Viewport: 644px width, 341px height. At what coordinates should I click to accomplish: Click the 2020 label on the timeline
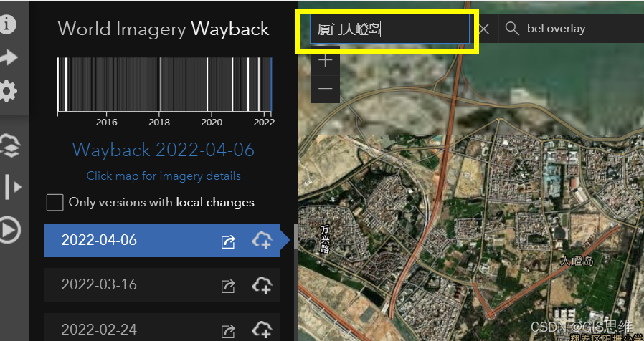click(x=212, y=123)
